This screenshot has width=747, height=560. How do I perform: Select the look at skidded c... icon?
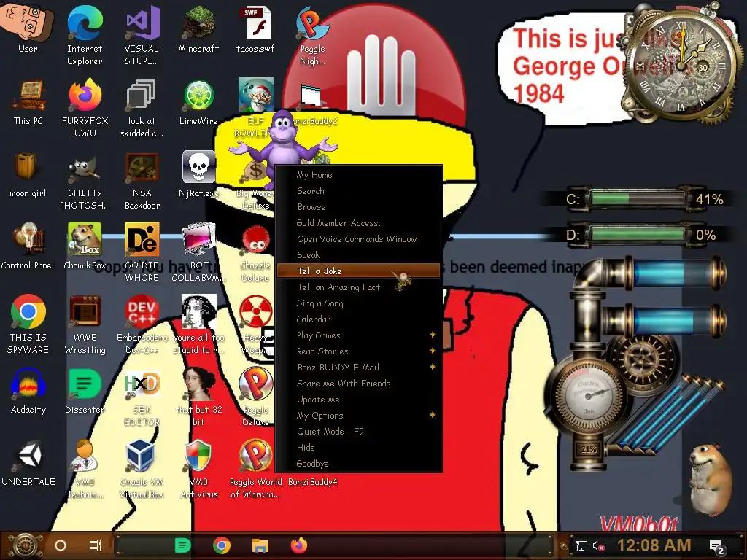tap(142, 108)
